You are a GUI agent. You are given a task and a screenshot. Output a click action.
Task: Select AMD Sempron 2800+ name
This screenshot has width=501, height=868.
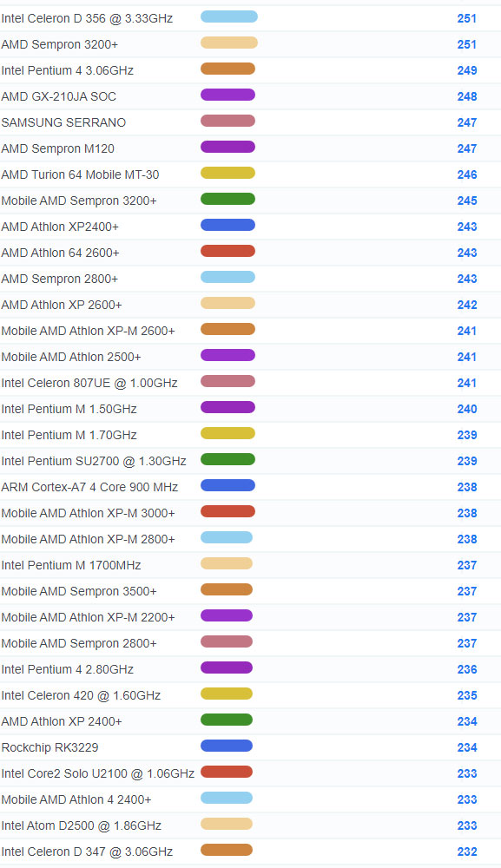(60, 279)
